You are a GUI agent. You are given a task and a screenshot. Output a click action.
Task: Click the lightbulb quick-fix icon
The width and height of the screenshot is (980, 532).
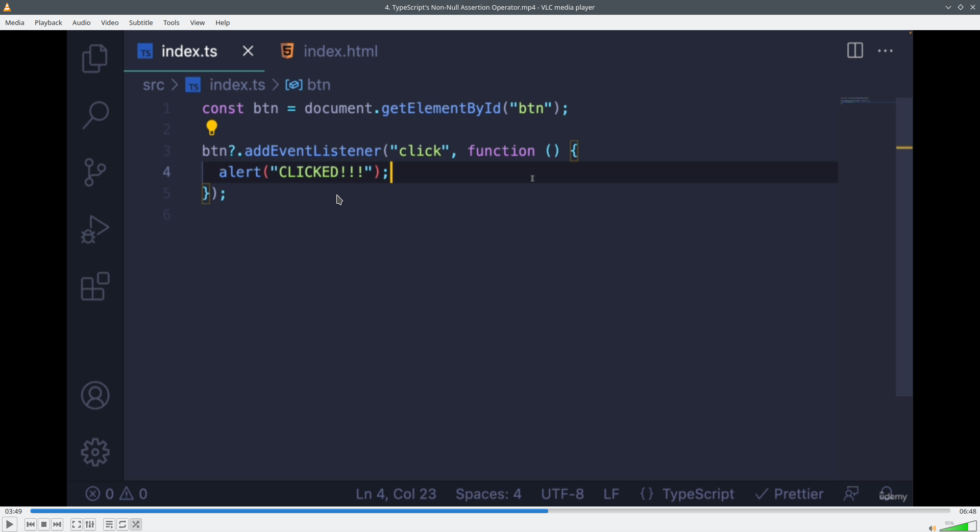(212, 128)
